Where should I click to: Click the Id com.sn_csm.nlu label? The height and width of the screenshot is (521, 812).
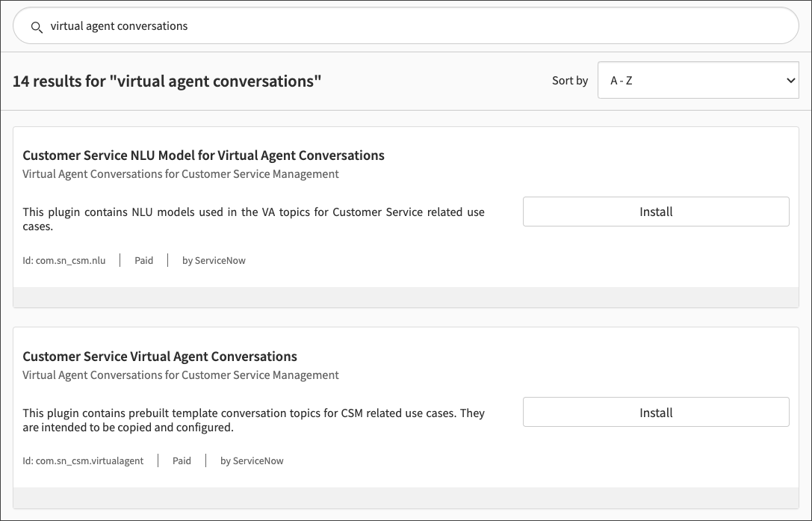[x=65, y=260]
